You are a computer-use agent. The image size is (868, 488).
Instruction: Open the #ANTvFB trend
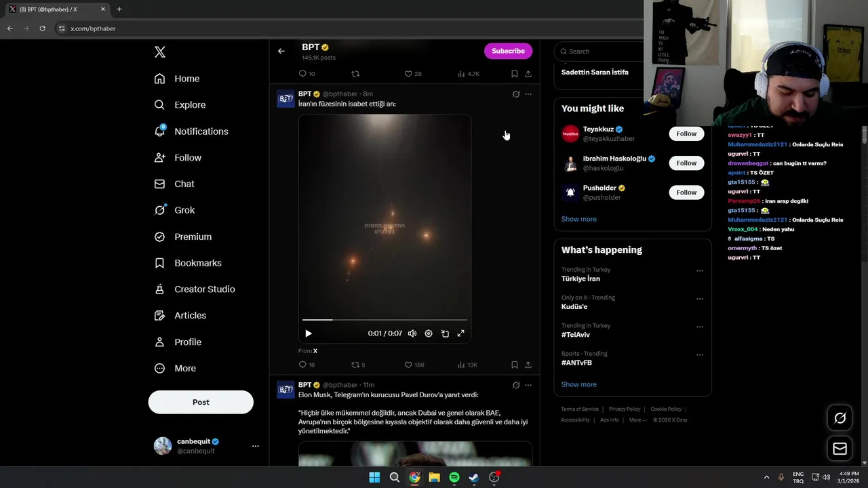coord(576,363)
